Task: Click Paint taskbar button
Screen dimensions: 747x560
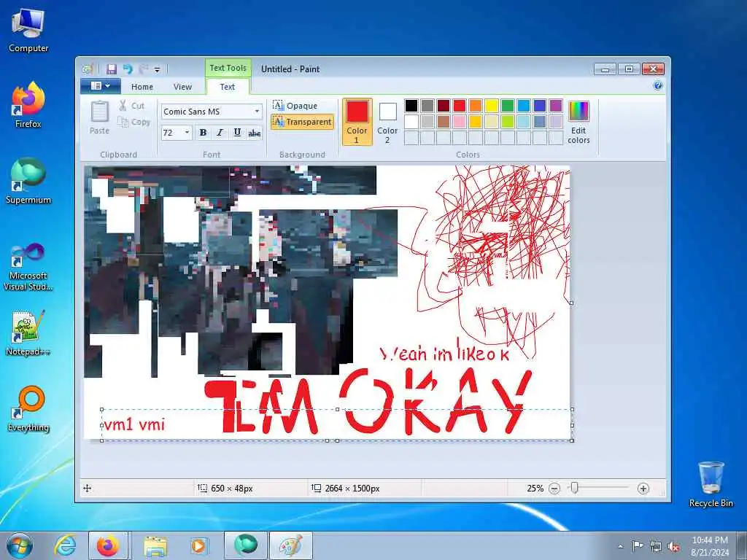Action: coord(291,545)
